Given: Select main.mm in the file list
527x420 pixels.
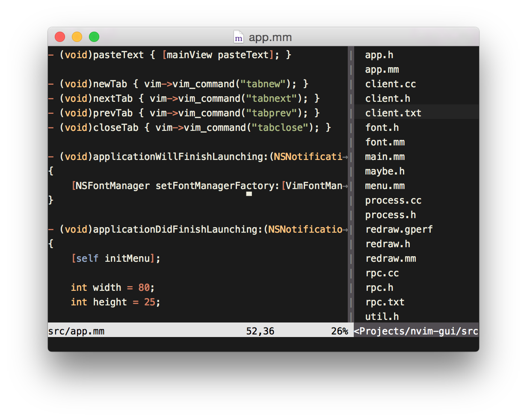Looking at the screenshot, I should tap(385, 157).
